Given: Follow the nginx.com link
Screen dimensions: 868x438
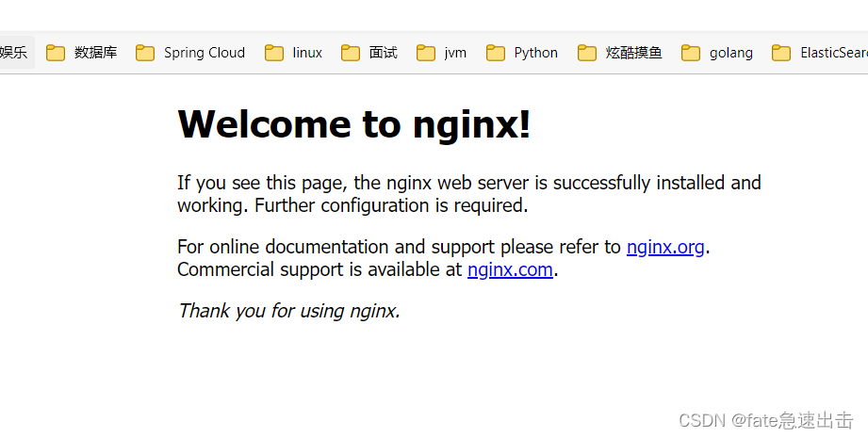Looking at the screenshot, I should (510, 269).
